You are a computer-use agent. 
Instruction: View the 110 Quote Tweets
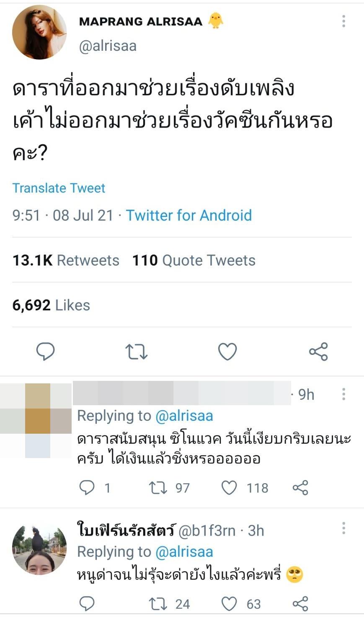point(194,260)
